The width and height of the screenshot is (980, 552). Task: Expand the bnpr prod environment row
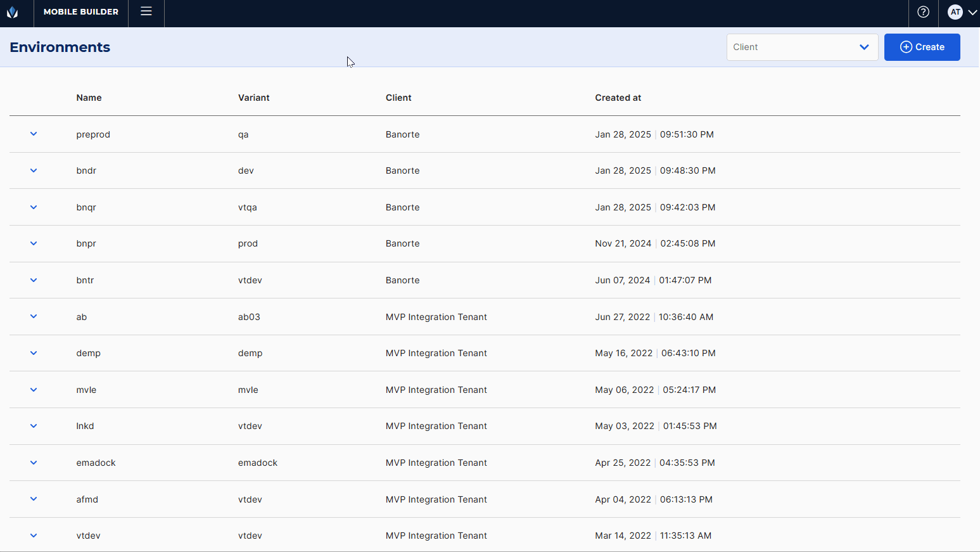(x=34, y=243)
